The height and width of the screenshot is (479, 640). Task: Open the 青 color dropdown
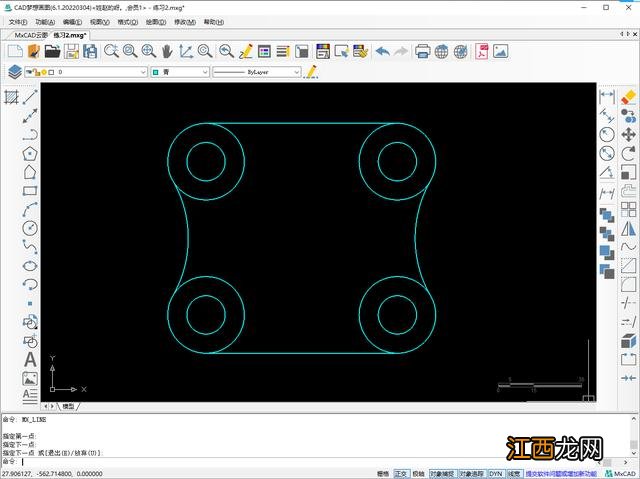[205, 72]
